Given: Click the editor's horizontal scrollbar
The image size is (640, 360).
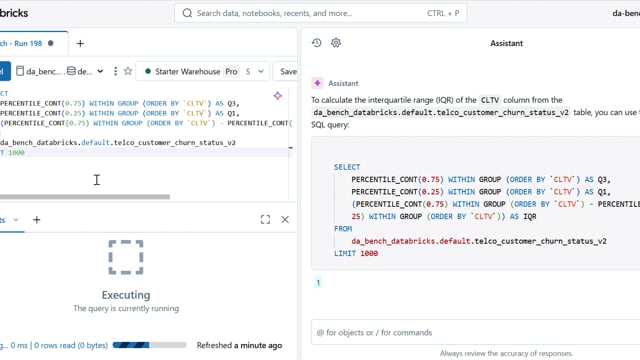Looking at the screenshot, I should (x=85, y=197).
